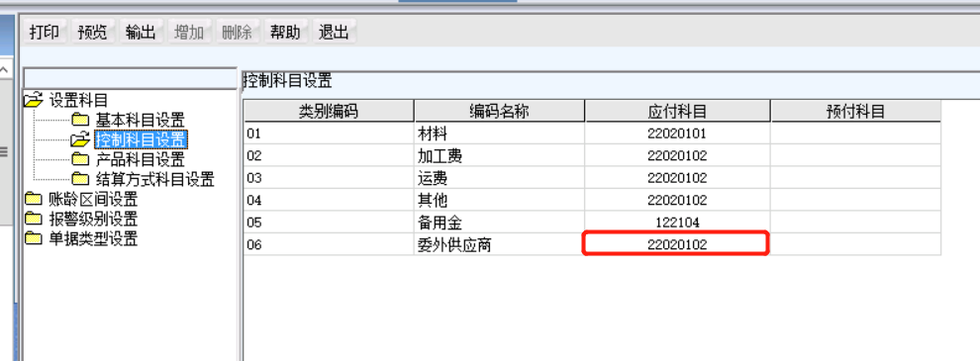
Task: Click the folder icon beside 账龄区间设置
Action: [x=33, y=199]
